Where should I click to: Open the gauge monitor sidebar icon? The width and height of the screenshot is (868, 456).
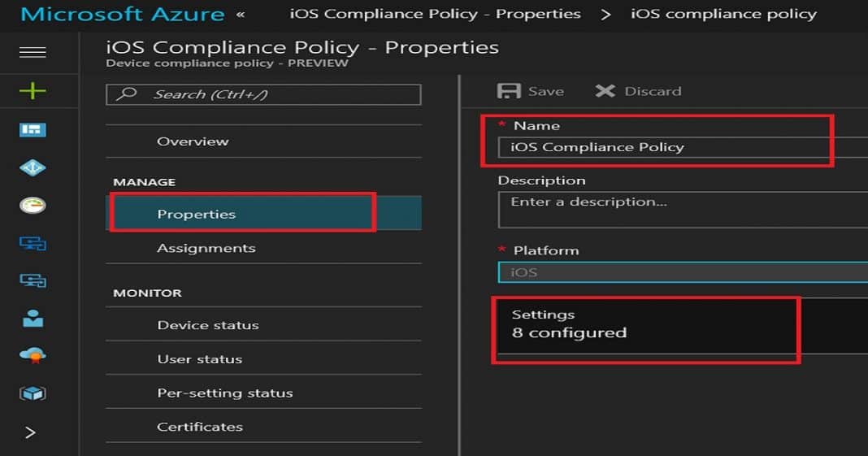(33, 206)
